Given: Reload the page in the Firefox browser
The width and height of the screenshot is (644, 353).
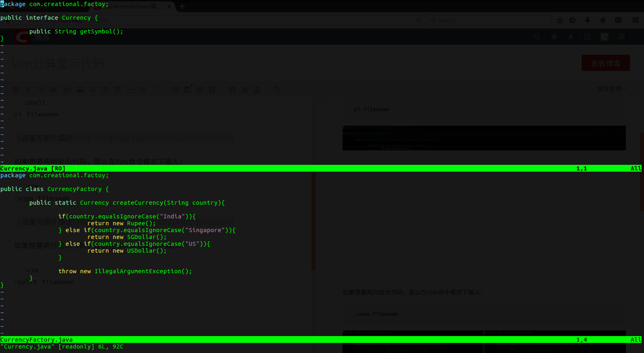Looking at the screenshot, I should pyautogui.click(x=419, y=20).
